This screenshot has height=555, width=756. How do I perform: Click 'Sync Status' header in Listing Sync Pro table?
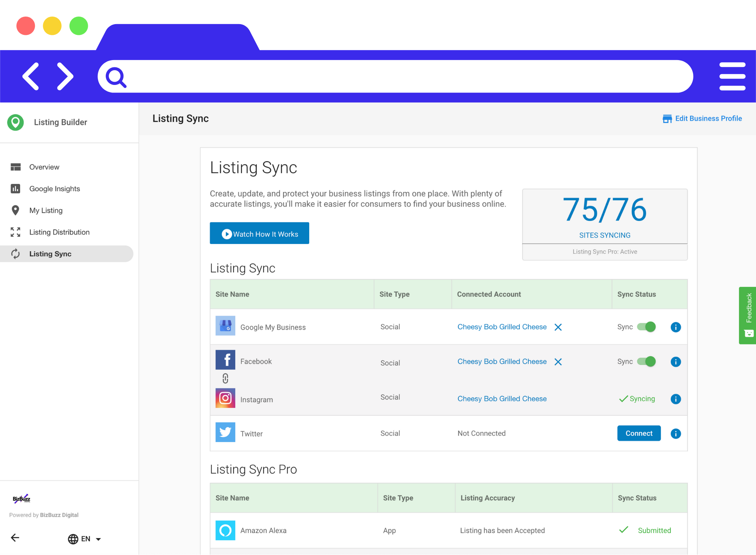pyautogui.click(x=637, y=498)
